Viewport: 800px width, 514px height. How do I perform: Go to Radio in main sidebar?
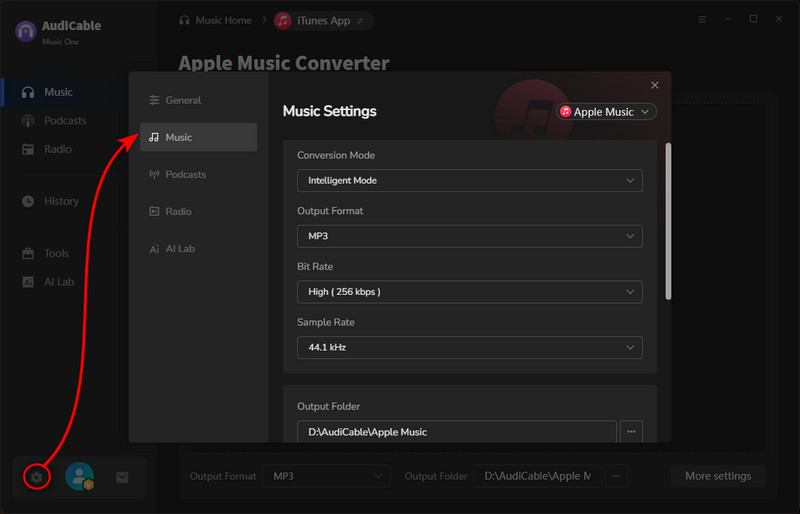(66, 149)
